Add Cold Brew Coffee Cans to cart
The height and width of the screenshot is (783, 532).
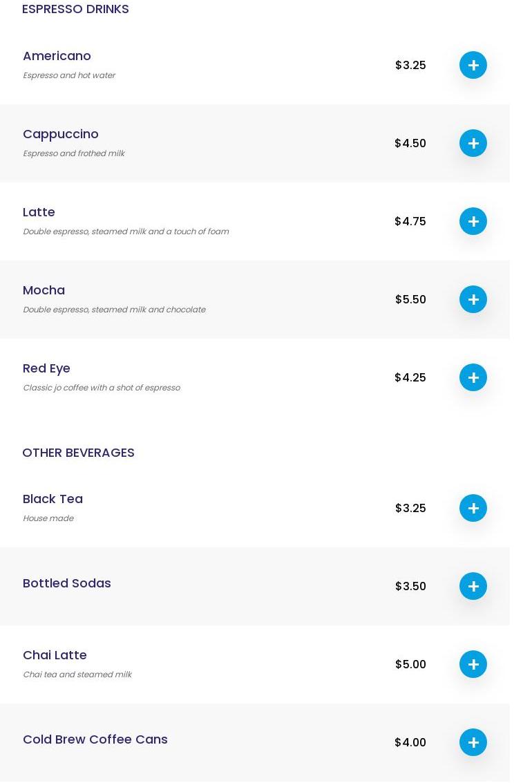473,742
